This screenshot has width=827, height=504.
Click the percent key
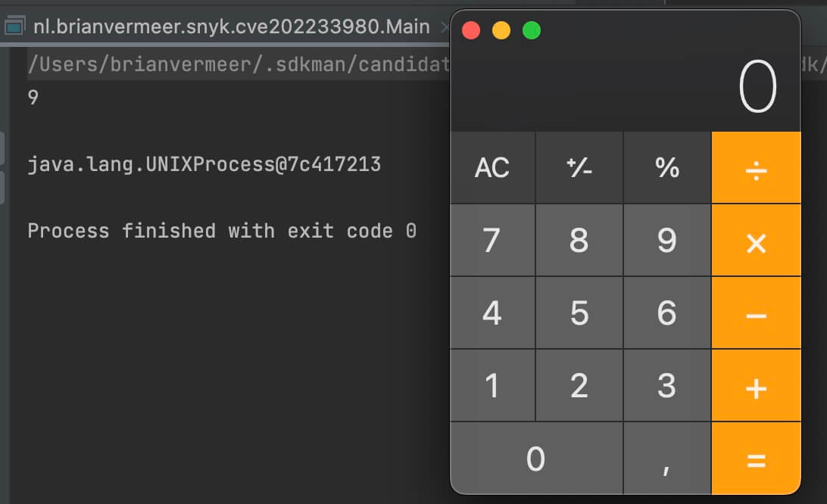click(667, 168)
